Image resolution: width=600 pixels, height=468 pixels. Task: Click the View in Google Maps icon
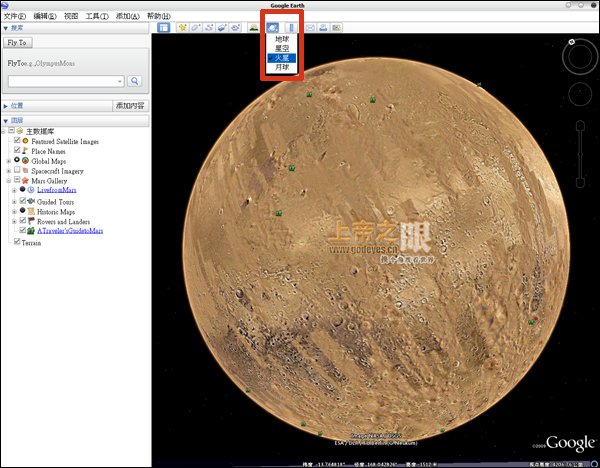pos(336,28)
